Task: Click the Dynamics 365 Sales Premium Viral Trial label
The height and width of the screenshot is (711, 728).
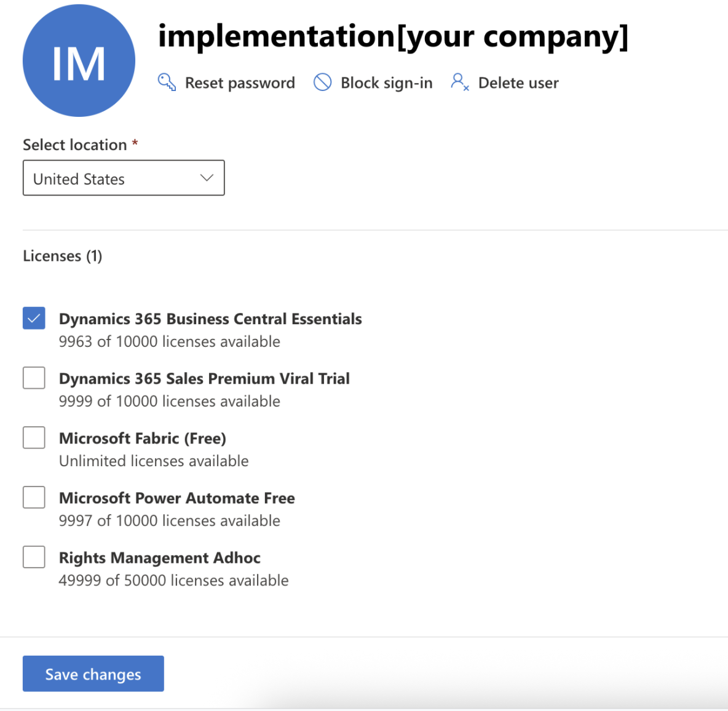Action: pos(204,378)
